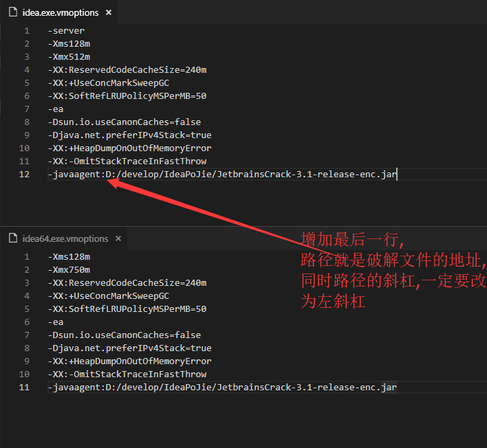Click -XX:ReservedCodeCacheSize=240m in bottom editor
This screenshot has width=487, height=448.
pyautogui.click(x=127, y=283)
